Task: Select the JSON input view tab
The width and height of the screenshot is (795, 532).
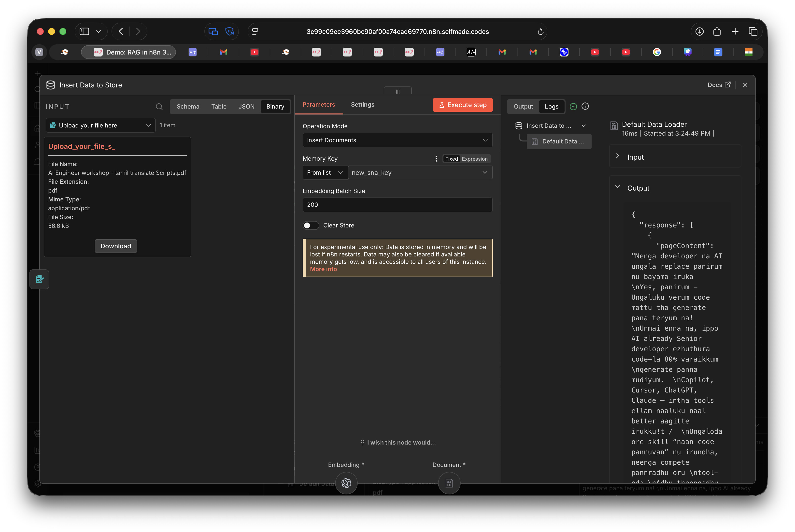Action: (x=246, y=107)
